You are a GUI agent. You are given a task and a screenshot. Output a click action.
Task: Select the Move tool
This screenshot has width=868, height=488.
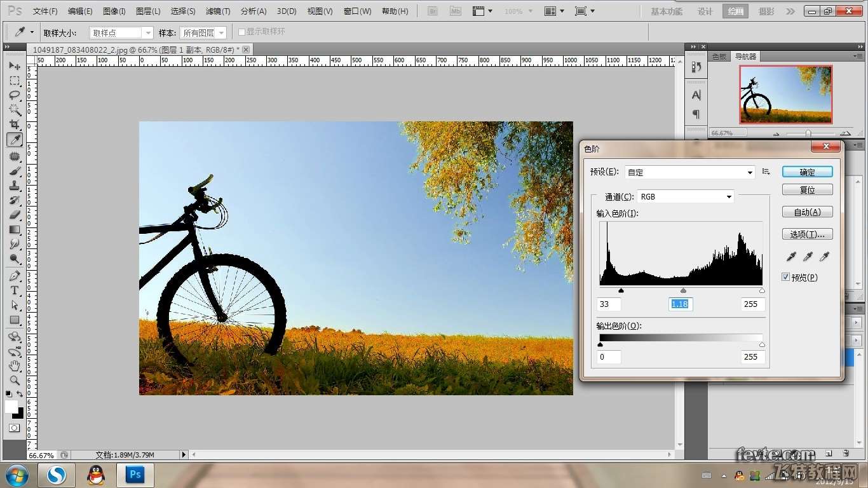click(x=15, y=65)
